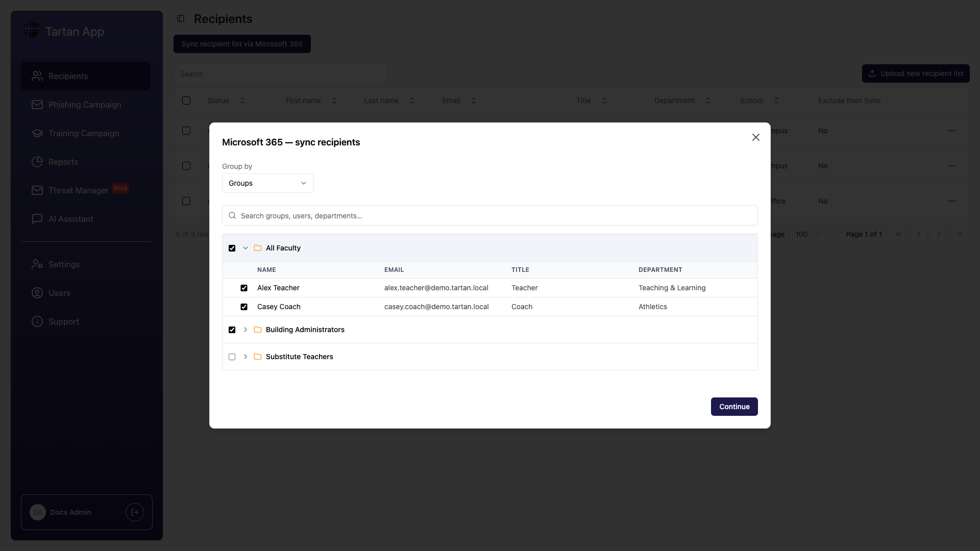Uncheck Alex Teacher checkbox

(244, 288)
